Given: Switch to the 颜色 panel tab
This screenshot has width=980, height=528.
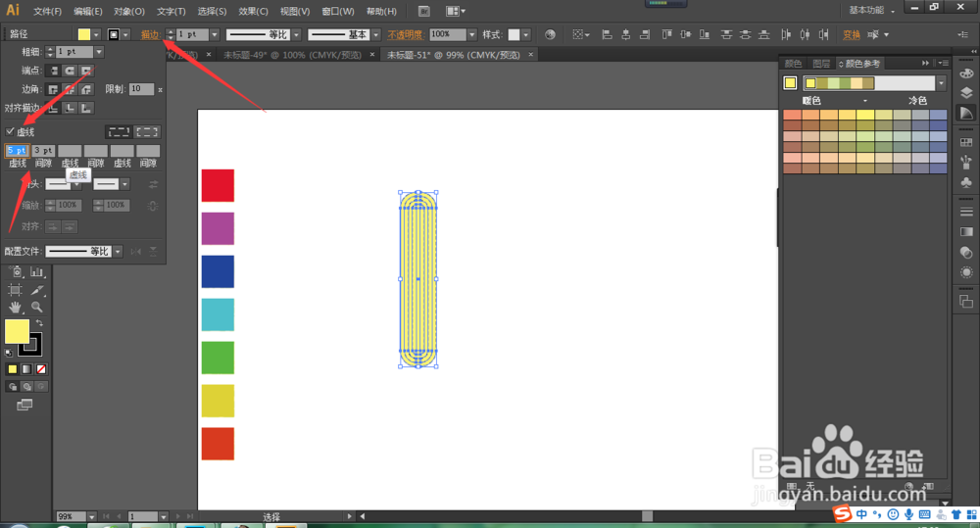Looking at the screenshot, I should click(793, 64).
